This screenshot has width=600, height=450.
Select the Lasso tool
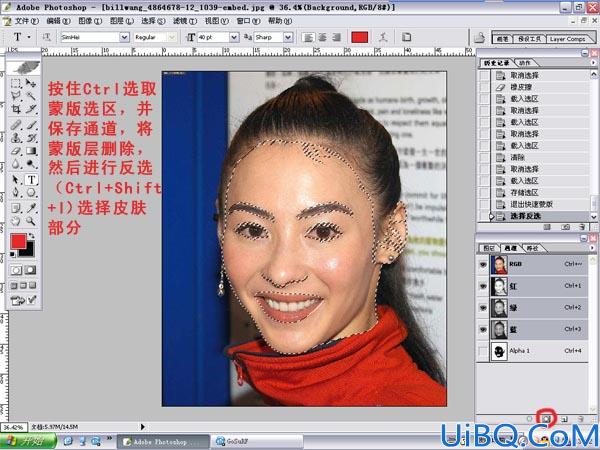pyautogui.click(x=16, y=96)
